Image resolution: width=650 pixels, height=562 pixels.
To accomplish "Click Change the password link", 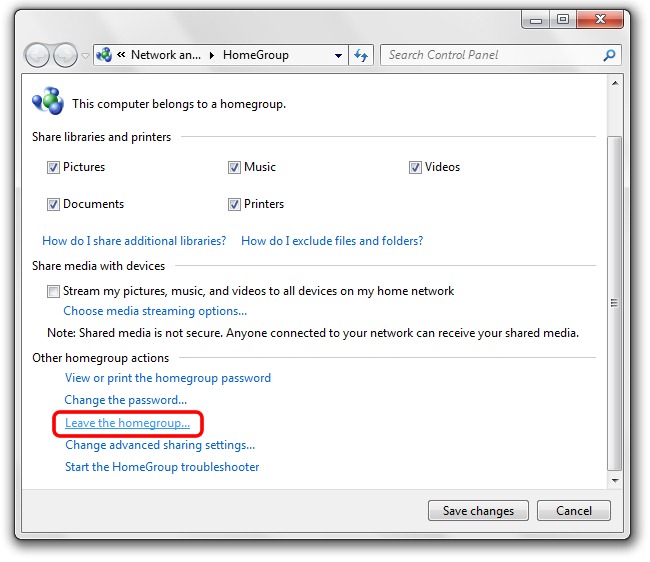I will click(126, 400).
